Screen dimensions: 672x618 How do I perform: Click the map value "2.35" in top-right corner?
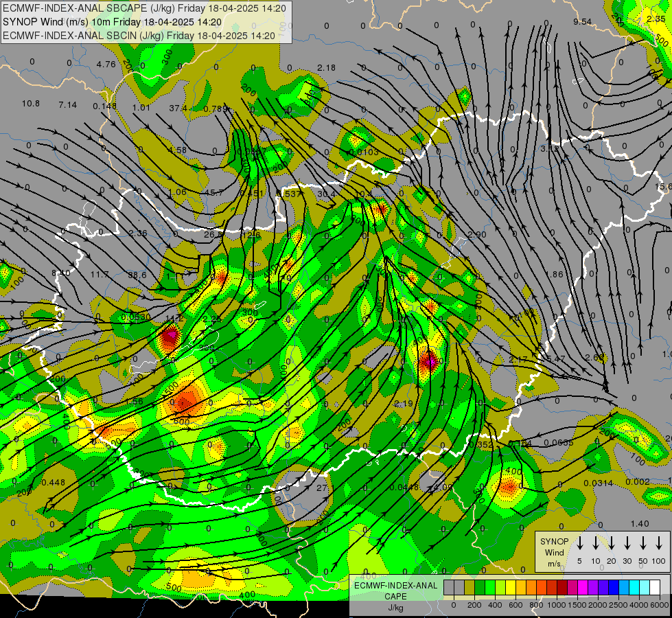(656, 19)
